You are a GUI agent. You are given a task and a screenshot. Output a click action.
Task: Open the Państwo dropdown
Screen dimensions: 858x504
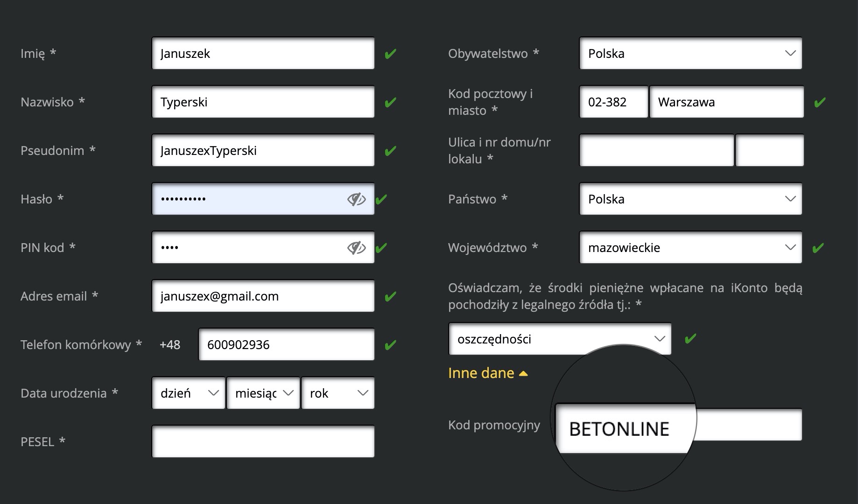tap(690, 199)
